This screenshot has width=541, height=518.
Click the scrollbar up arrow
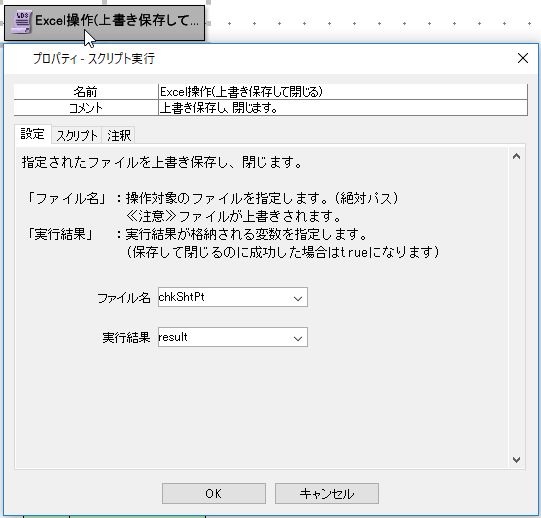tap(516, 157)
